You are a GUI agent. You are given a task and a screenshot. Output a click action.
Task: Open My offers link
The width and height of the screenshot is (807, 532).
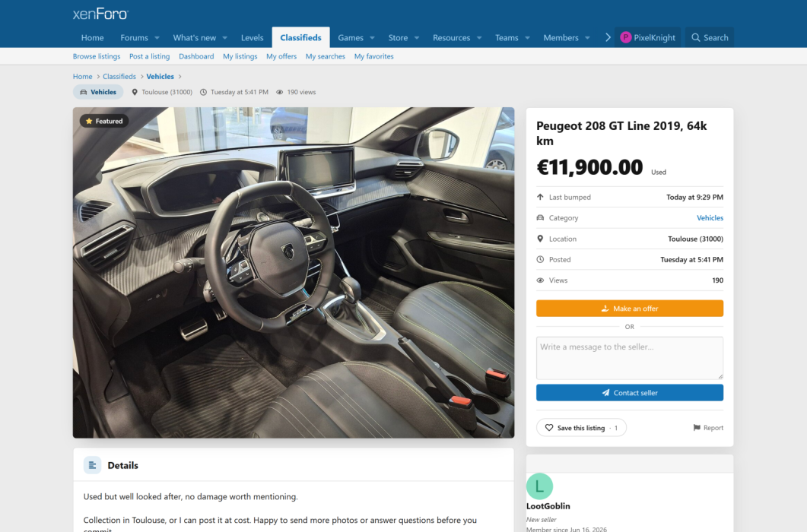point(281,56)
